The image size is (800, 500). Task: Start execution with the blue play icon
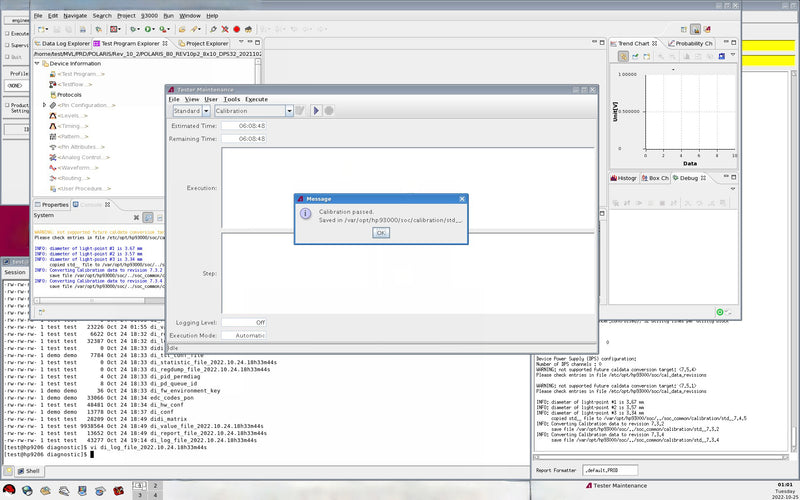[316, 111]
